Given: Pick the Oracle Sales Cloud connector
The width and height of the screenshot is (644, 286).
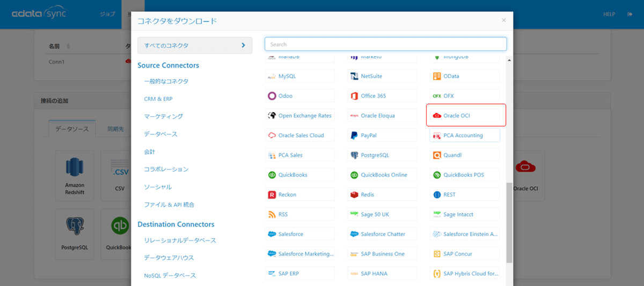Looking at the screenshot, I should pos(299,135).
